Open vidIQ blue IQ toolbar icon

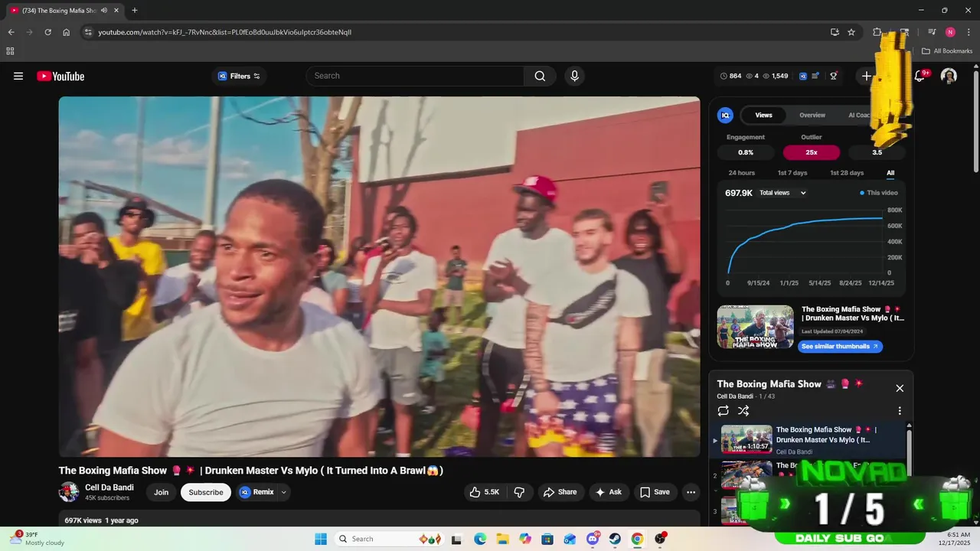click(803, 76)
